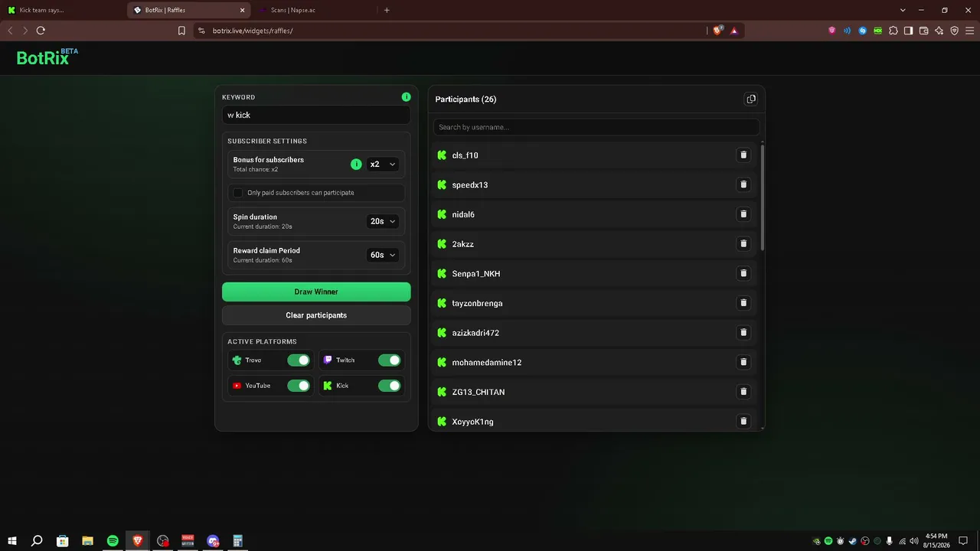Delete nidal6 with trash icon
Image resolution: width=980 pixels, height=551 pixels.
(743, 214)
